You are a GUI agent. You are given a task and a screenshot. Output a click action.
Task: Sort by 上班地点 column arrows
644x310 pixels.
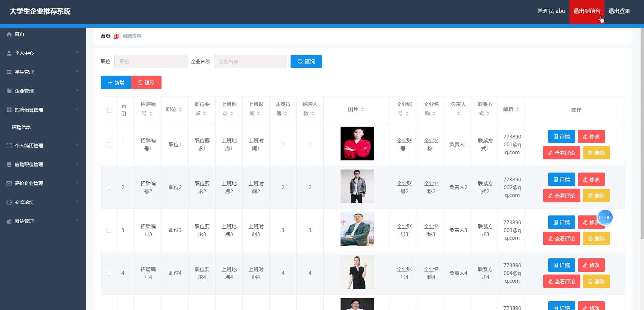(x=232, y=113)
